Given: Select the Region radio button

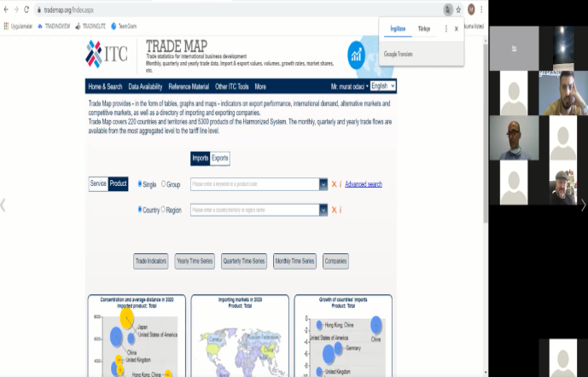Looking at the screenshot, I should coord(163,209).
